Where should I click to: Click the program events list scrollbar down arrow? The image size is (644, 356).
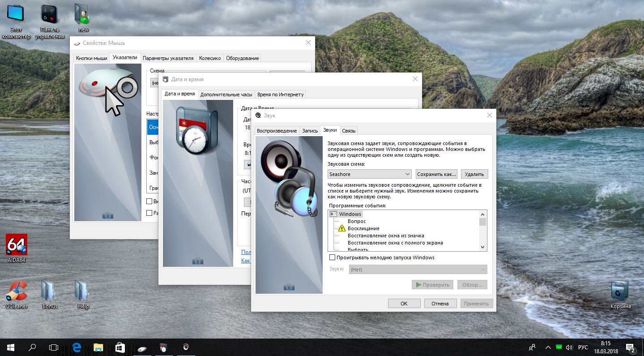(482, 247)
